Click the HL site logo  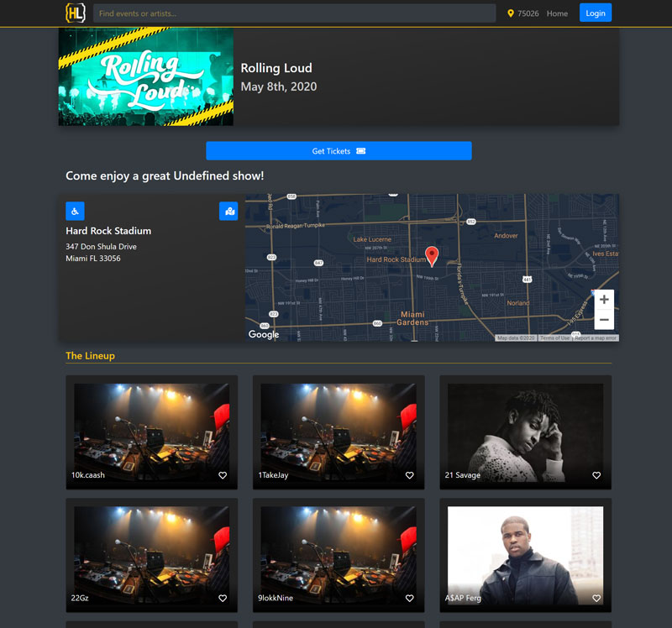pos(76,13)
